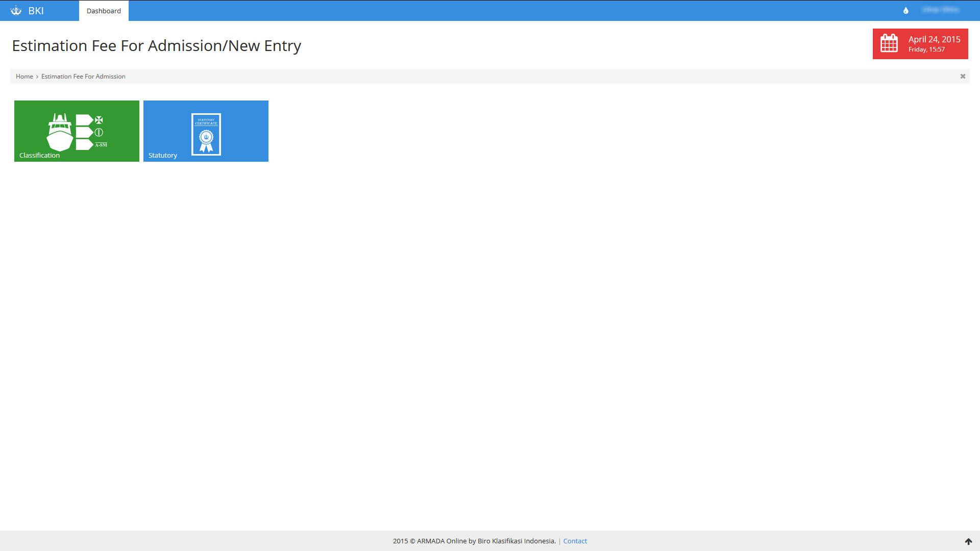Open the Contact link in footer

tap(575, 541)
